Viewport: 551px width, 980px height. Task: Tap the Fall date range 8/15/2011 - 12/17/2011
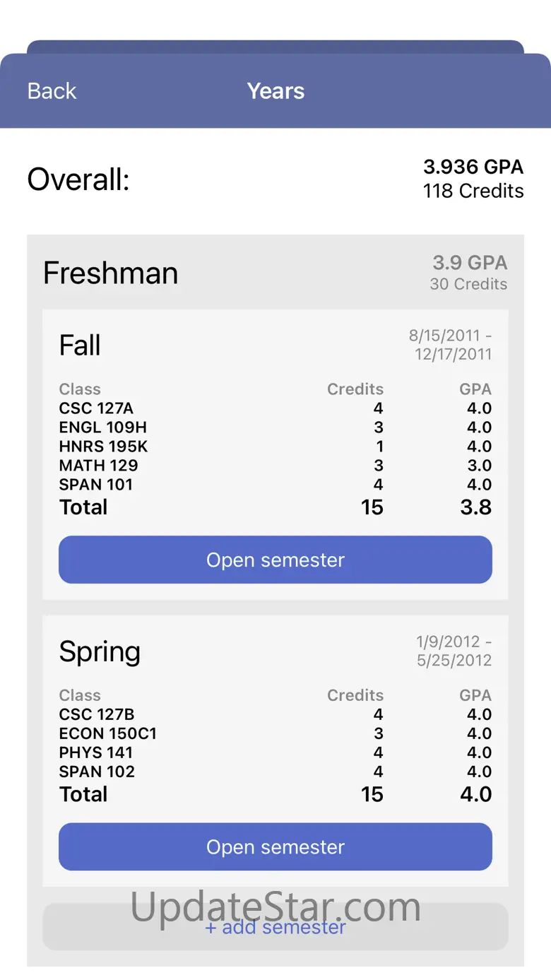451,345
